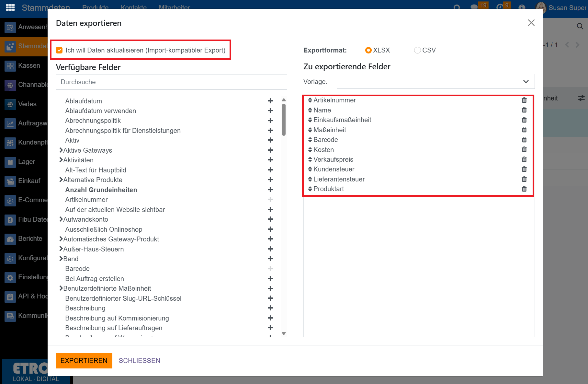
Task: Add Aktiv field to export
Action: click(270, 140)
